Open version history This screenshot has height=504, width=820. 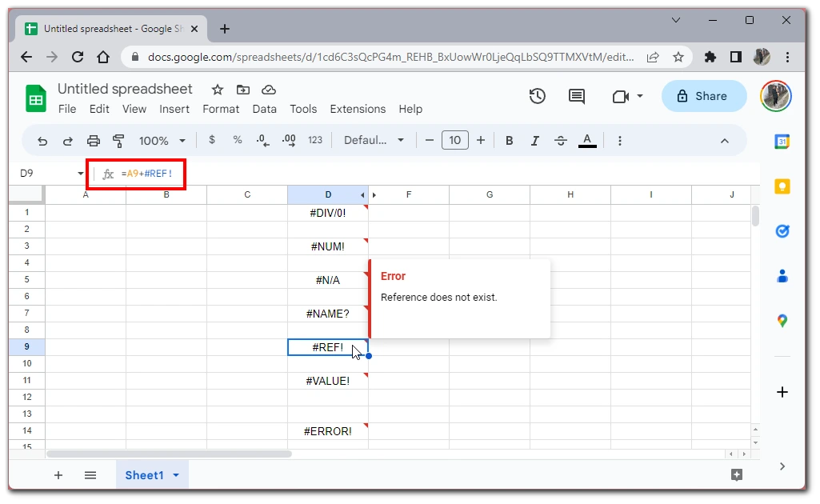pyautogui.click(x=537, y=96)
